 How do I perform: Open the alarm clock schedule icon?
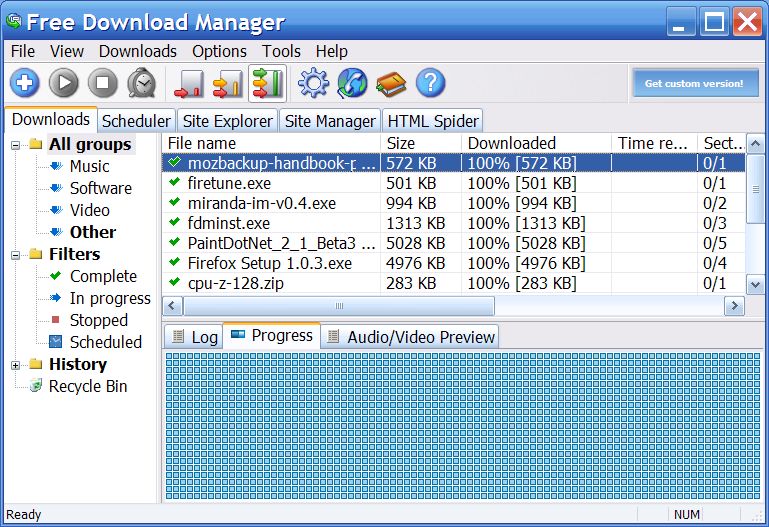[x=142, y=83]
